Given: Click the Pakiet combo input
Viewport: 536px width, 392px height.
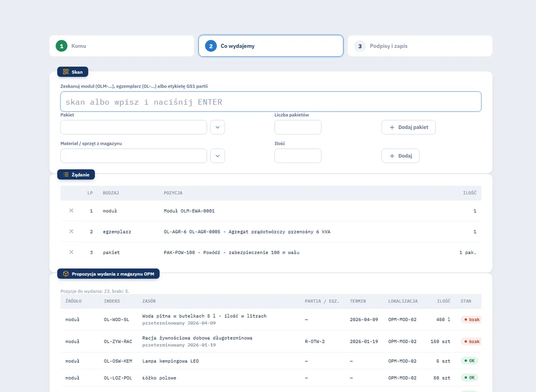Looking at the screenshot, I should 134,127.
